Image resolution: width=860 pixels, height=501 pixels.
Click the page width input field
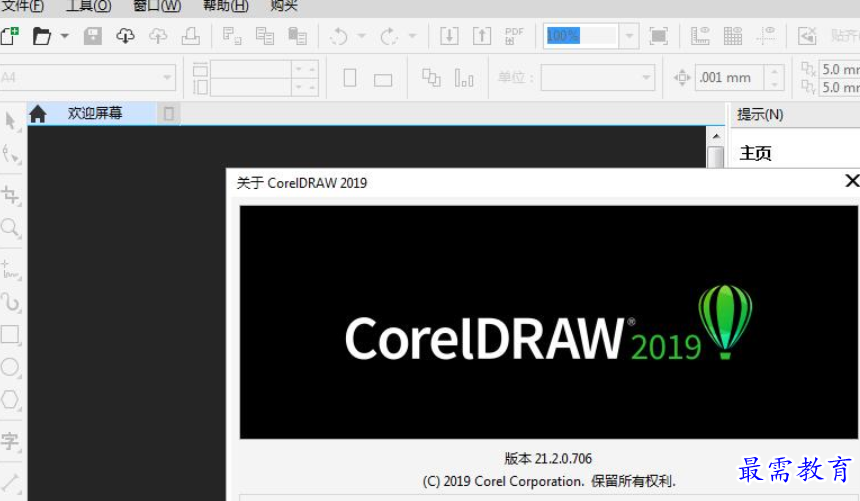click(x=251, y=70)
